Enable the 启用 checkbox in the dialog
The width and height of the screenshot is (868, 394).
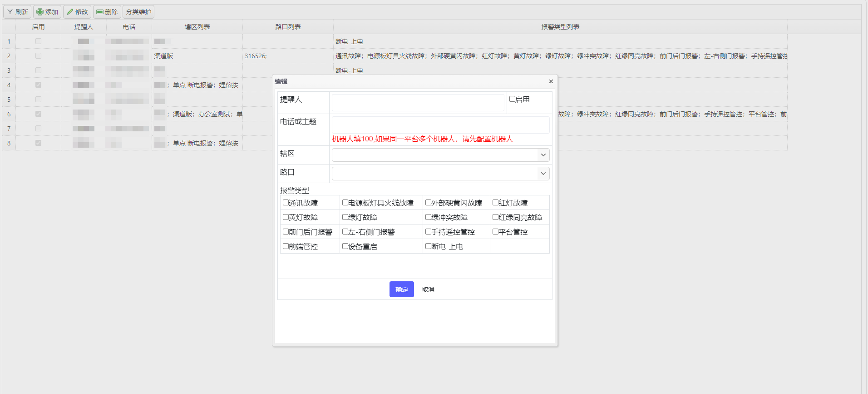pyautogui.click(x=512, y=99)
